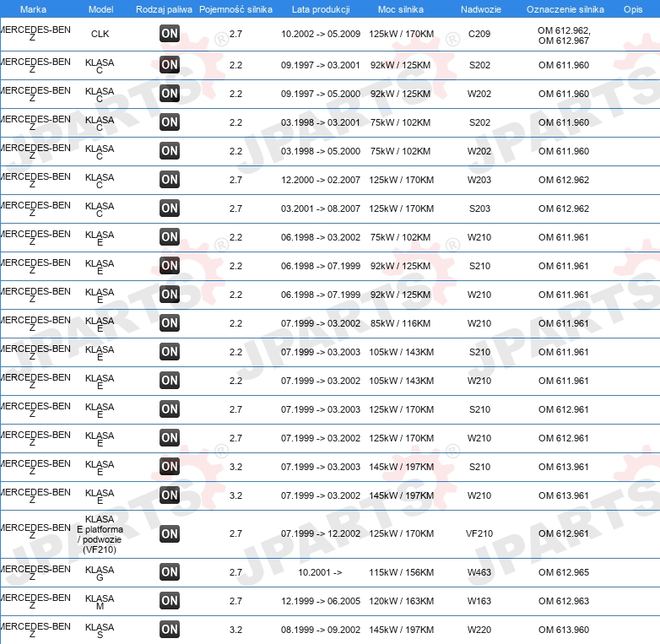The image size is (660, 644).
Task: Click ON icon in the VF210 platforma row
Action: 170,533
